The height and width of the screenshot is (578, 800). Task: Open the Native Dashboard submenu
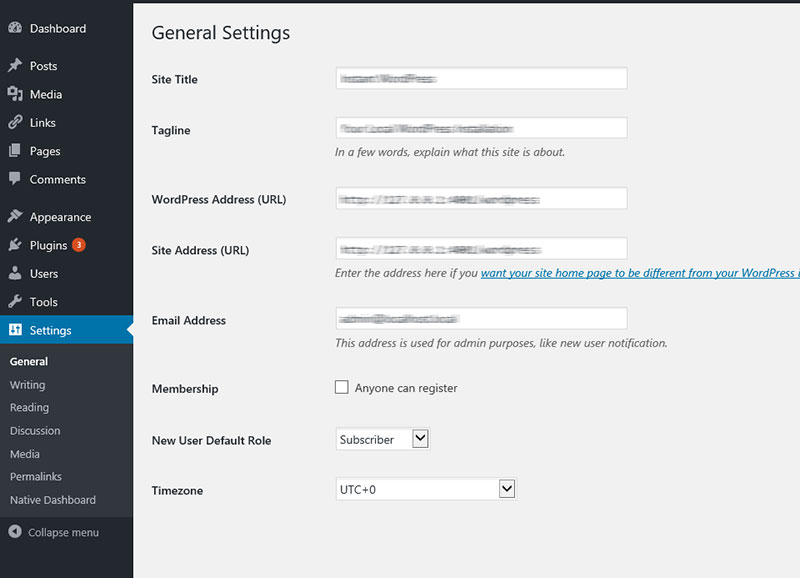tap(53, 500)
